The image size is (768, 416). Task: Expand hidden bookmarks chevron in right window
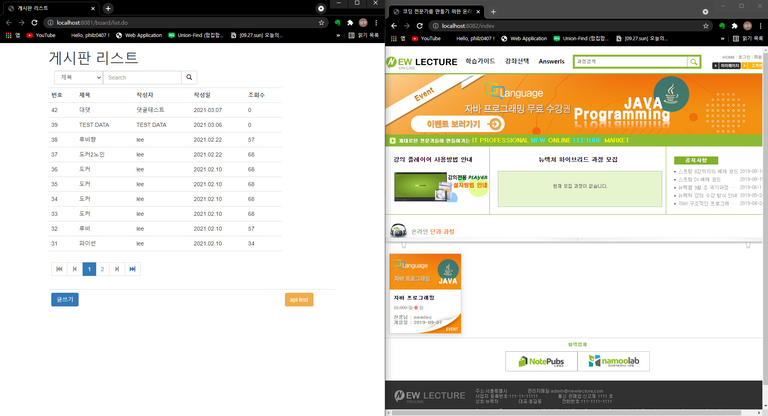(722, 39)
